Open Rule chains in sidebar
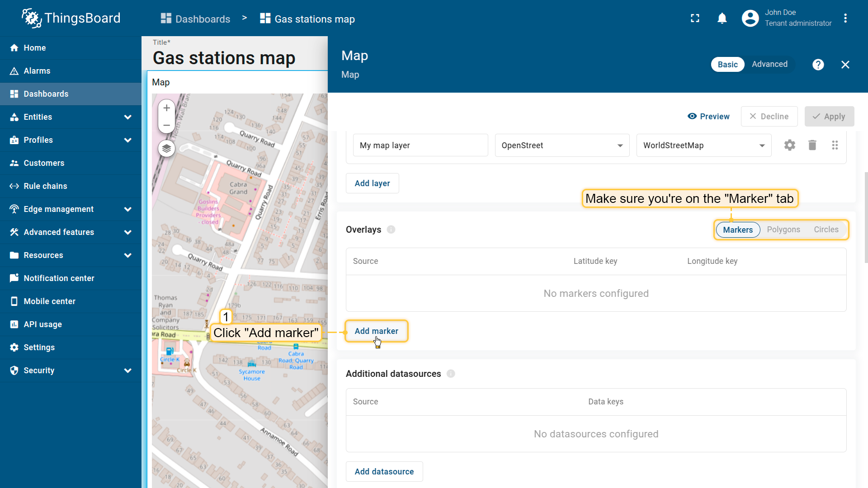The image size is (868, 488). [x=45, y=186]
